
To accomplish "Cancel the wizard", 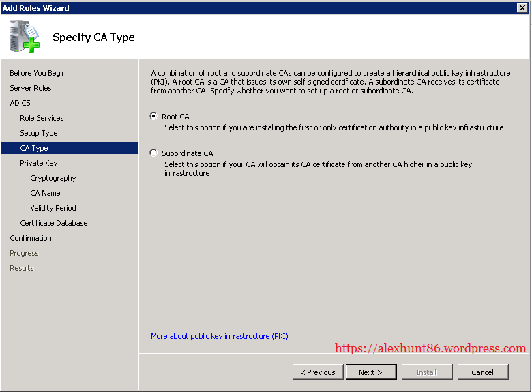I will point(482,372).
